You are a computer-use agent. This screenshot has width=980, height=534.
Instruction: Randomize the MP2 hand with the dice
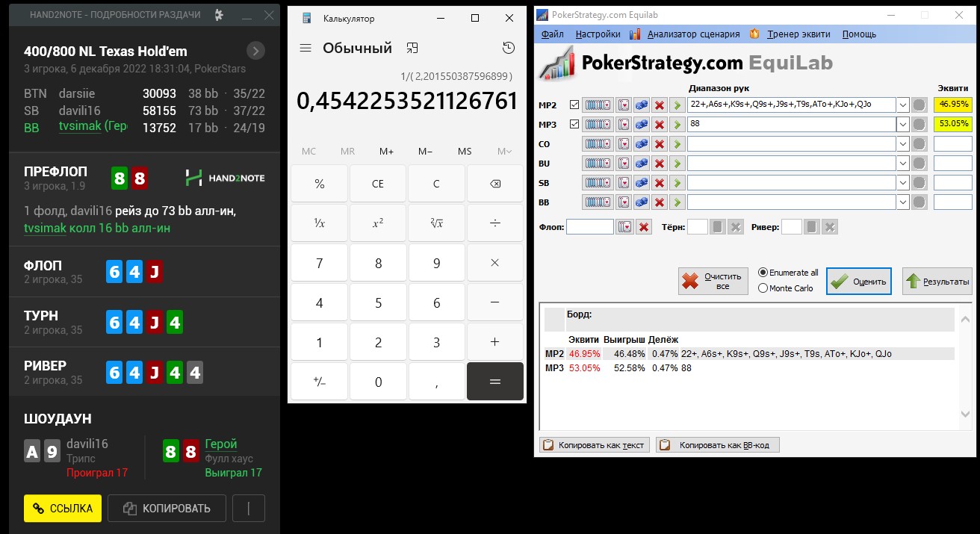pyautogui.click(x=642, y=105)
